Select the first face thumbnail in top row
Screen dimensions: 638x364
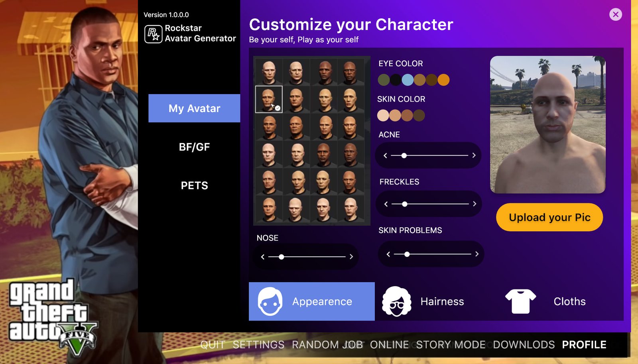coord(269,72)
